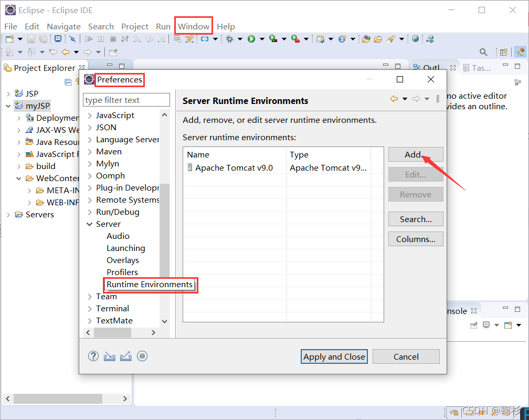Click Preferences tree horizontal scrollbar thumb

[x=112, y=332]
